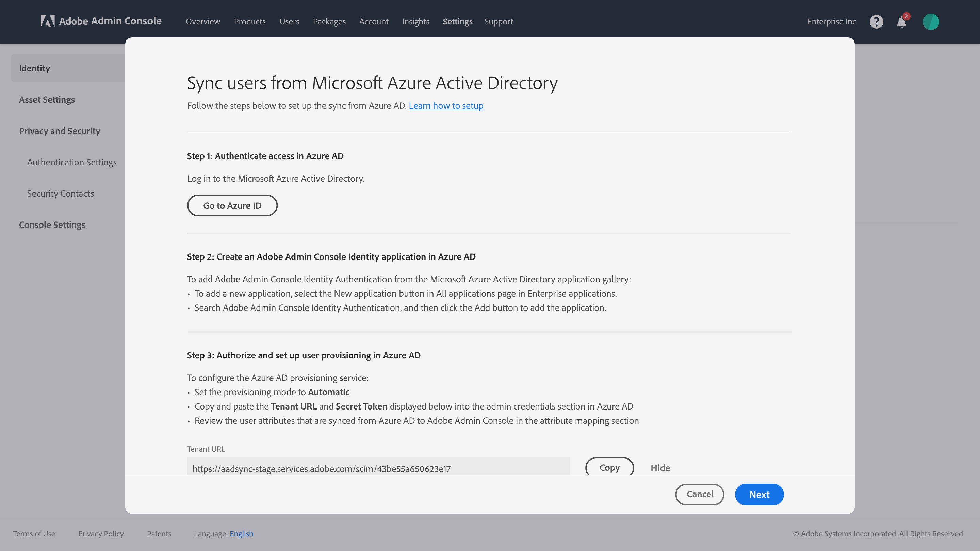Select the Account tab
The image size is (980, 551).
374,22
